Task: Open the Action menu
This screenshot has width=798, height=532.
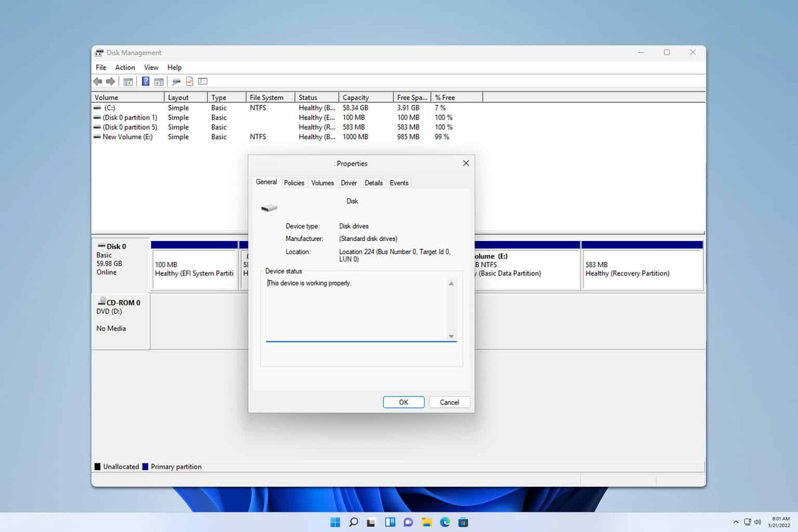Action: pyautogui.click(x=125, y=68)
